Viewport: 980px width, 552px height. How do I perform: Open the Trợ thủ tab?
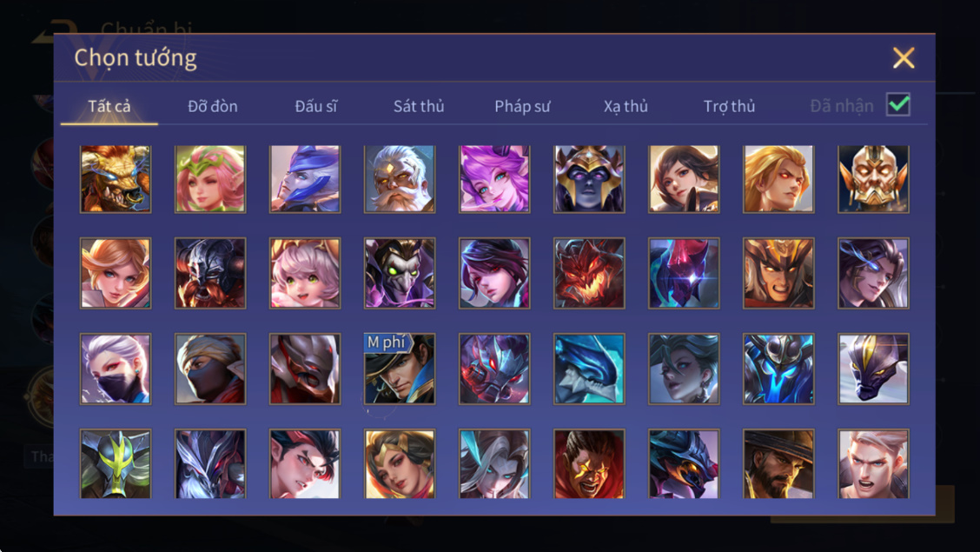(729, 106)
